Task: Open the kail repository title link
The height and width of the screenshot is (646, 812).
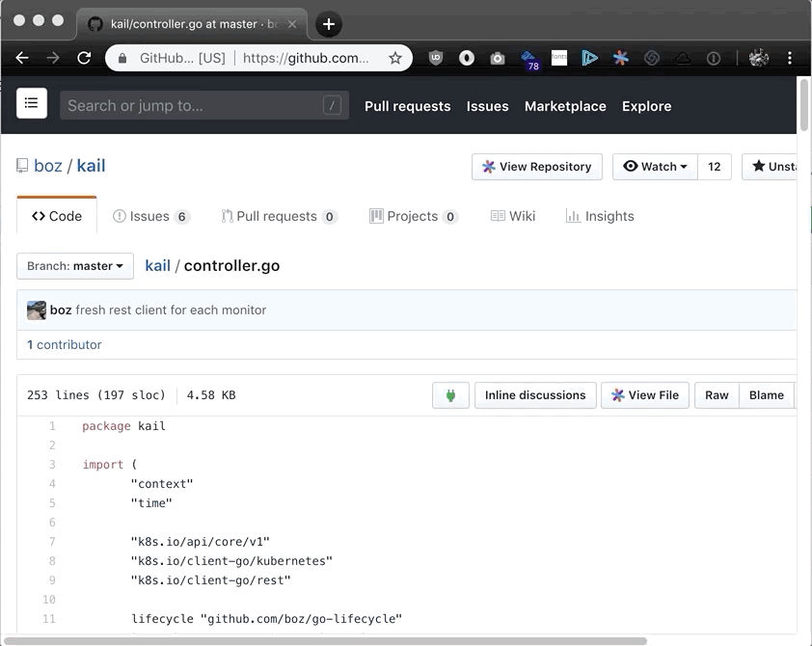Action: 92,166
